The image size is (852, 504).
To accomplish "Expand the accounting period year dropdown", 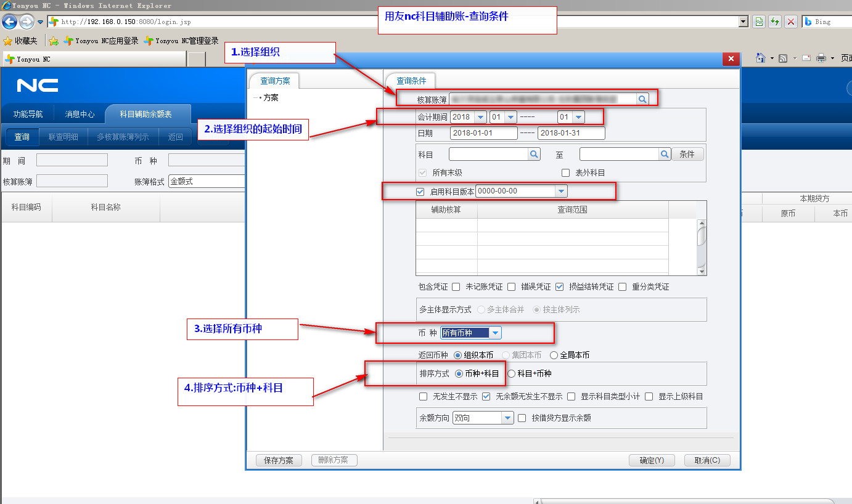I will (x=480, y=117).
